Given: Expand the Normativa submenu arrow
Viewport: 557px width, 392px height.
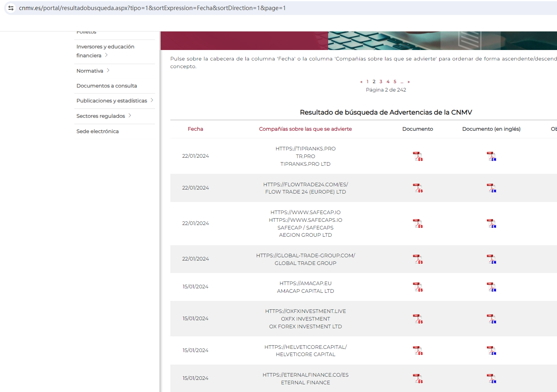Looking at the screenshot, I should pos(108,71).
